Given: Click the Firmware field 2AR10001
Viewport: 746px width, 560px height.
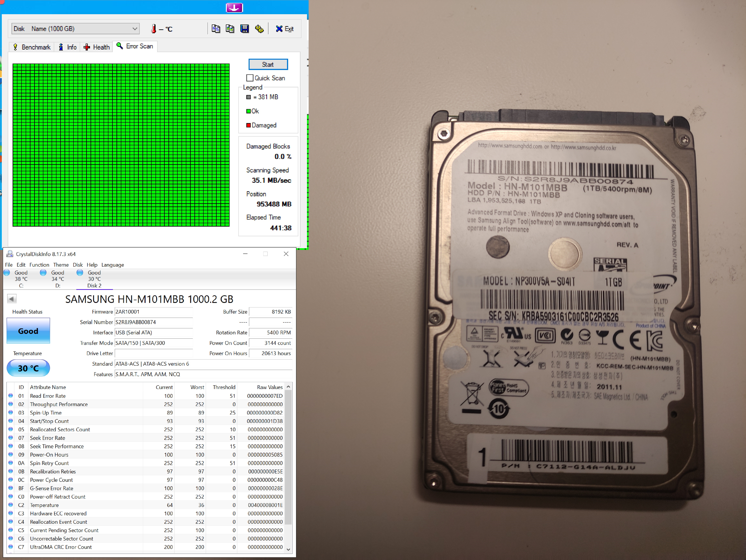Looking at the screenshot, I should click(x=154, y=312).
